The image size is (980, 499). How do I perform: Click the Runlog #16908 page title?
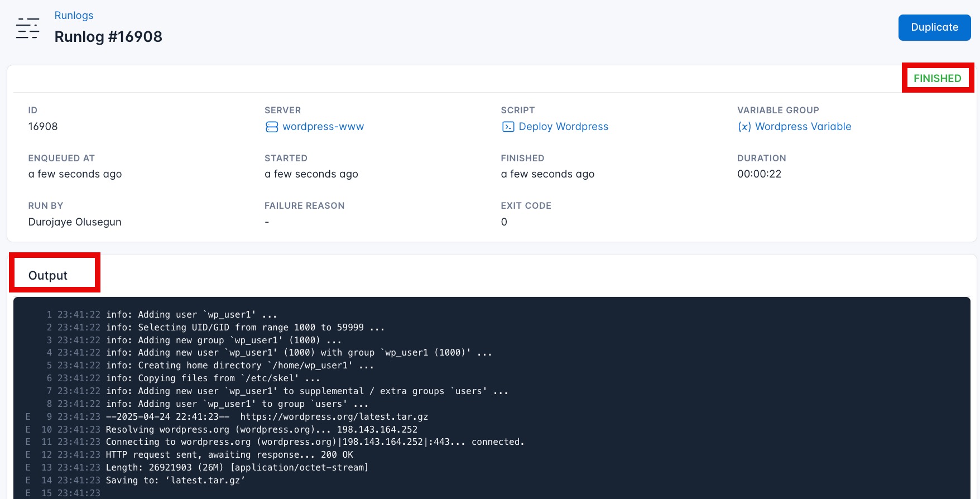click(x=108, y=37)
